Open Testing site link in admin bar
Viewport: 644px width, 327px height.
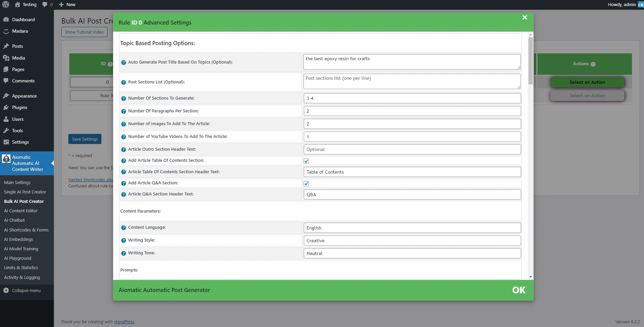(26, 4)
